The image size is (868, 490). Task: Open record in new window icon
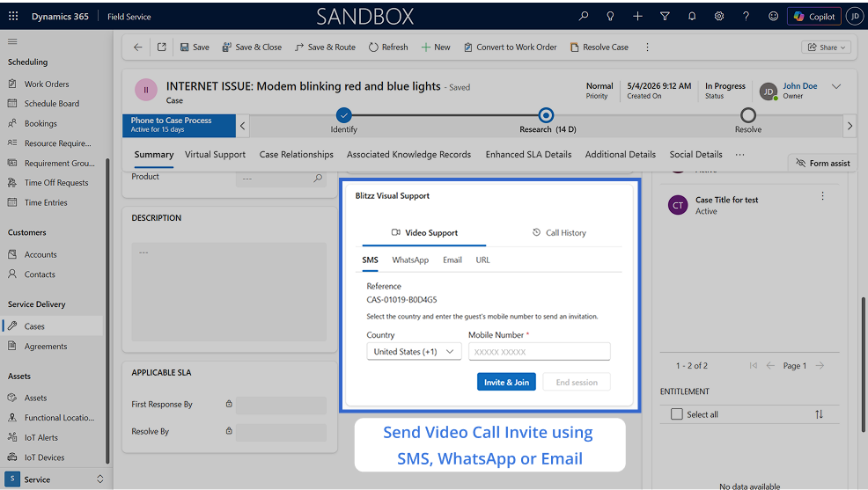[x=162, y=47]
